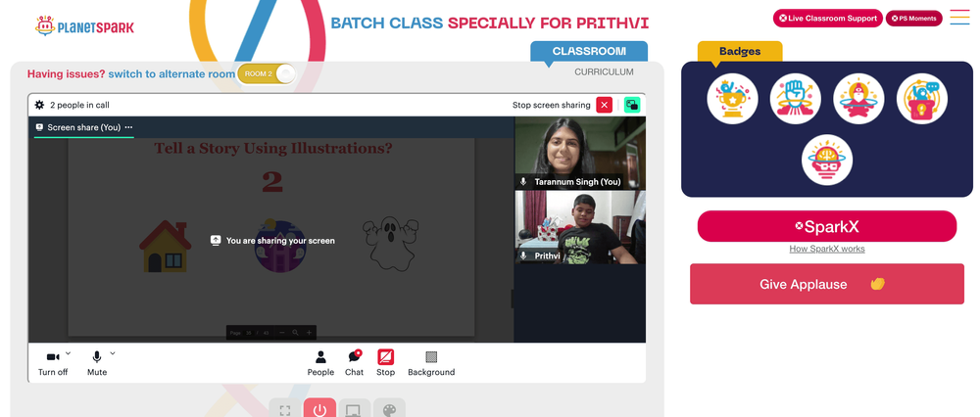Toggle the Room 2 alternate room switch
This screenshot has width=980, height=417.
(x=267, y=73)
